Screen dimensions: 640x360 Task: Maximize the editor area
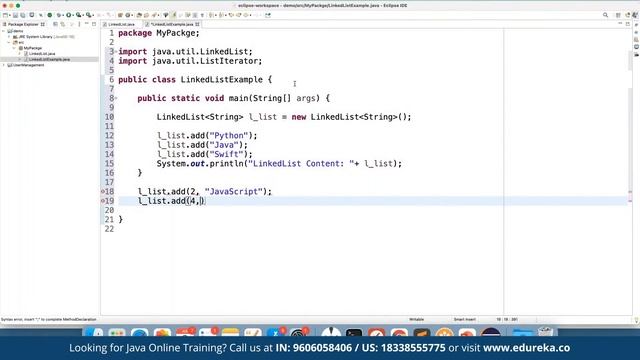pyautogui.click(x=628, y=24)
